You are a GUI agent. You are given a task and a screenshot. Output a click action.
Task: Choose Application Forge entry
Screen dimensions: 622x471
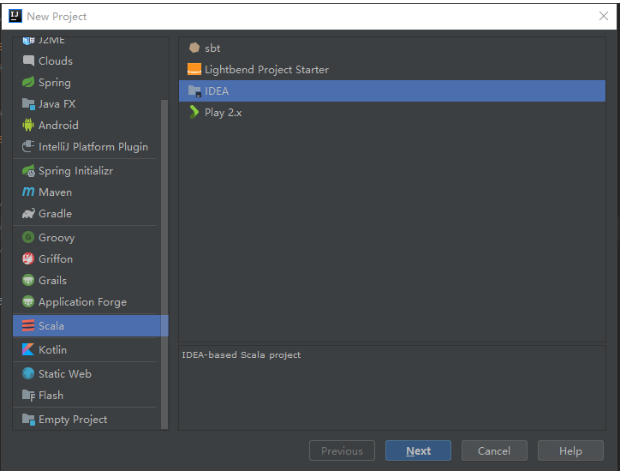pyautogui.click(x=86, y=302)
